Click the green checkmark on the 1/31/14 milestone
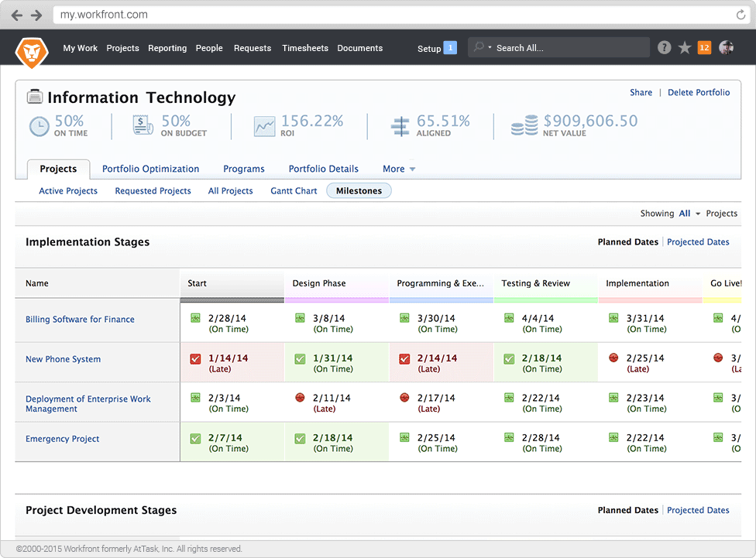 [300, 359]
